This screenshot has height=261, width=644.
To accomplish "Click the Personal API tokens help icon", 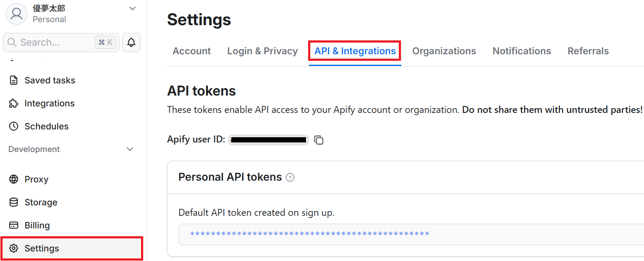I will click(x=290, y=177).
